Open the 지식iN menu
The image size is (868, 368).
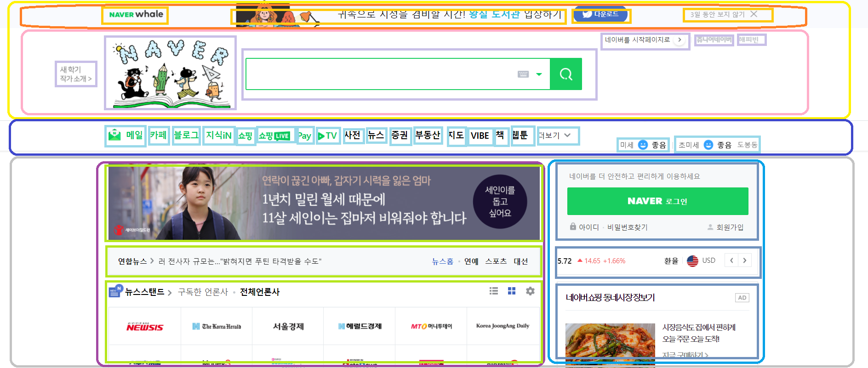pyautogui.click(x=219, y=135)
